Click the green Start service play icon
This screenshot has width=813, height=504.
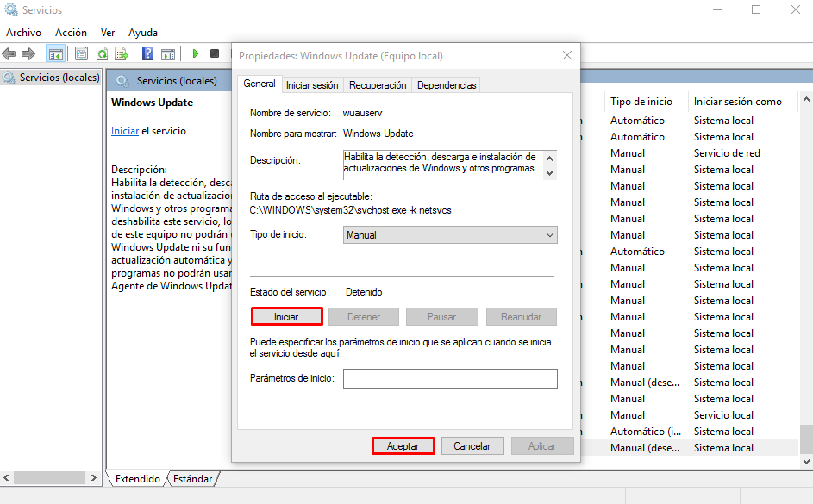[x=196, y=53]
